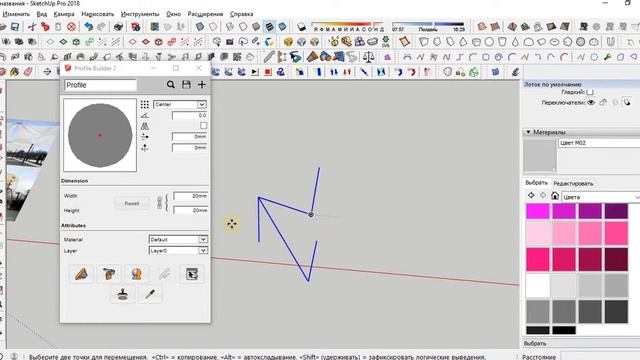640x360 pixels.
Task: Click the green wrench icon in toolbar
Action: (x=607, y=57)
